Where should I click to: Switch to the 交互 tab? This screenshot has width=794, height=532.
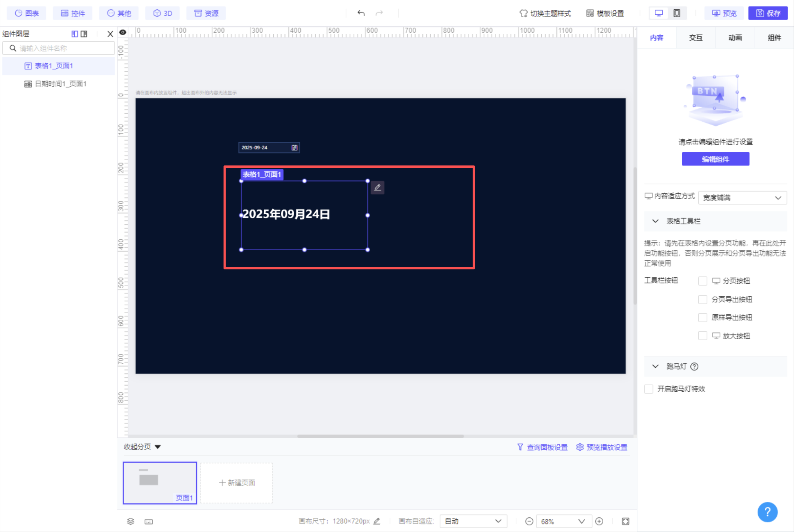pyautogui.click(x=696, y=38)
